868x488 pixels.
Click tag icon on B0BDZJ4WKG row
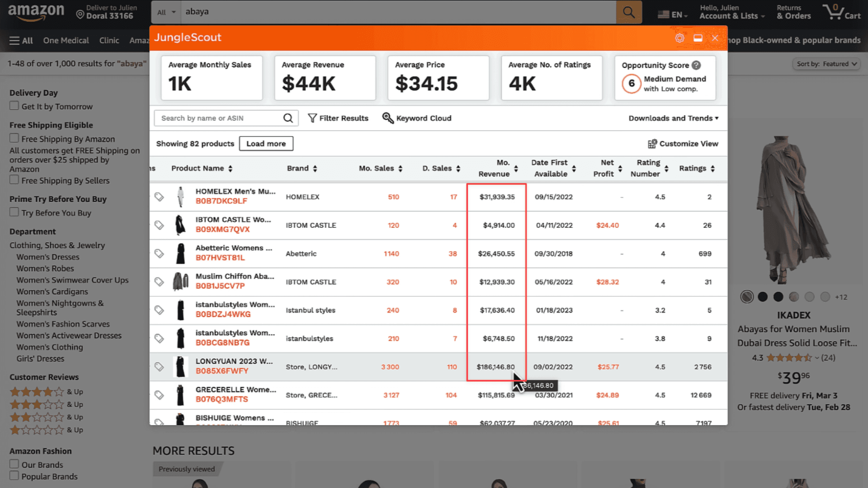tap(159, 310)
